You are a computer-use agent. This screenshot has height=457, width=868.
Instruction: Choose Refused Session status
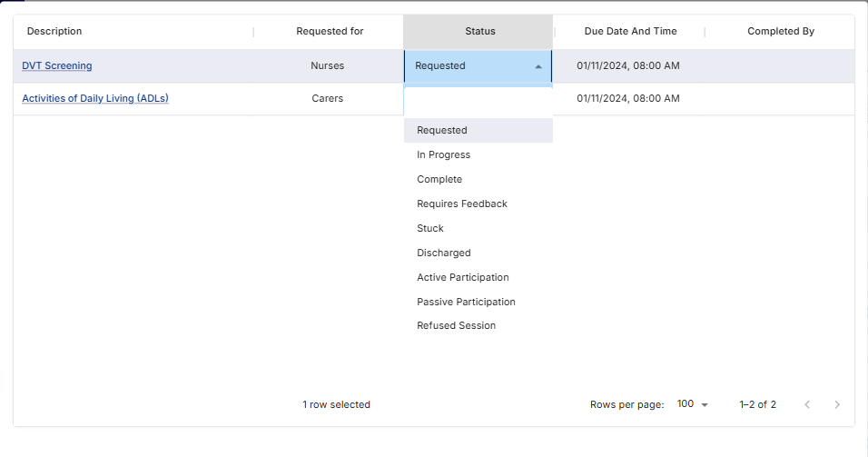[457, 325]
